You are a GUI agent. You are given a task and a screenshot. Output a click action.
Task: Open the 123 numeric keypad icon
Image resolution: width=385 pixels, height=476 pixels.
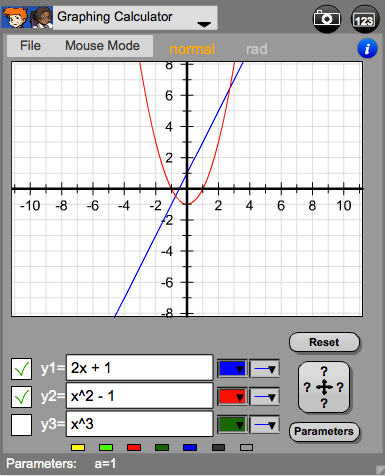(x=365, y=19)
